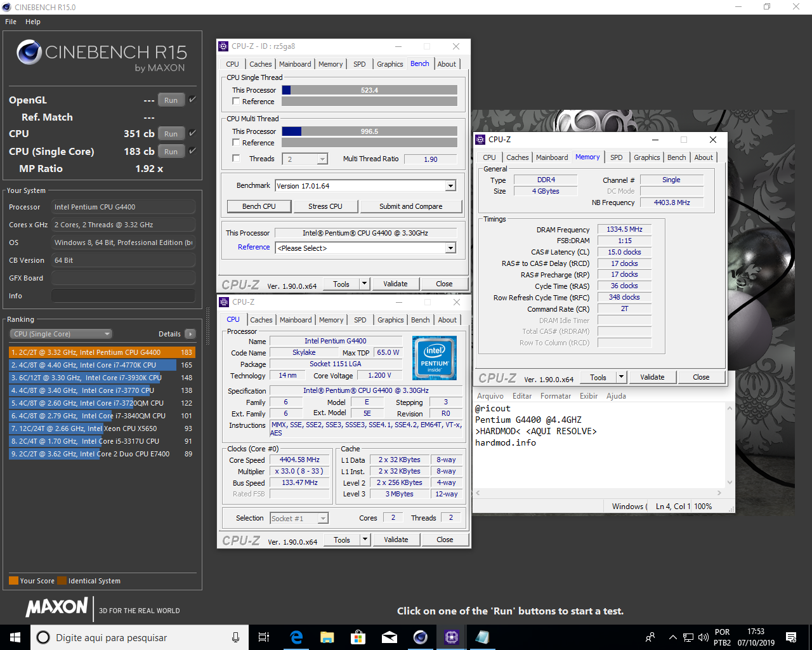Click the microphone icon in search box

tap(235, 637)
